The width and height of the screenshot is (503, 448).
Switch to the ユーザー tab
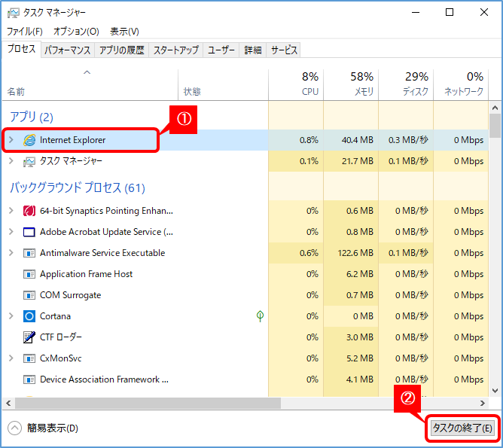click(x=221, y=50)
